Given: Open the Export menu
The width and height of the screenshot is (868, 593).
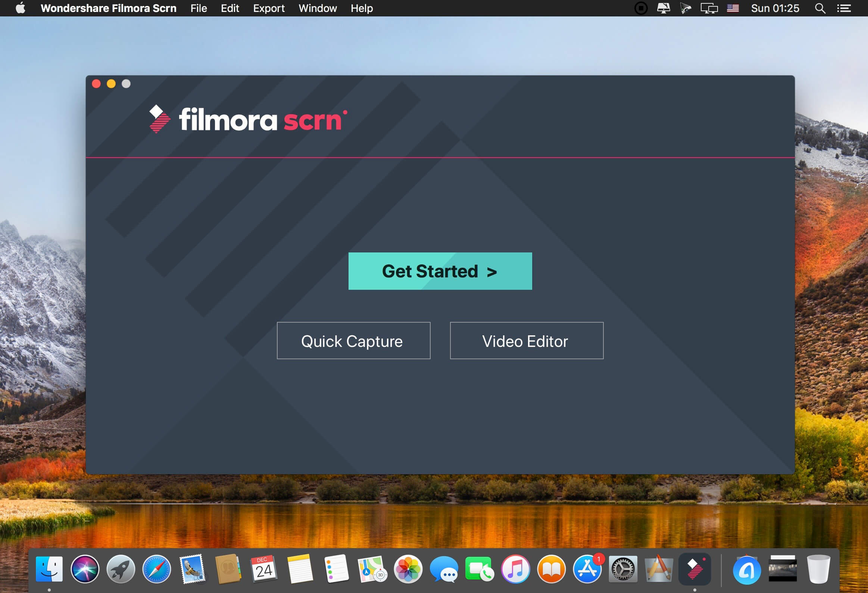Looking at the screenshot, I should click(269, 8).
